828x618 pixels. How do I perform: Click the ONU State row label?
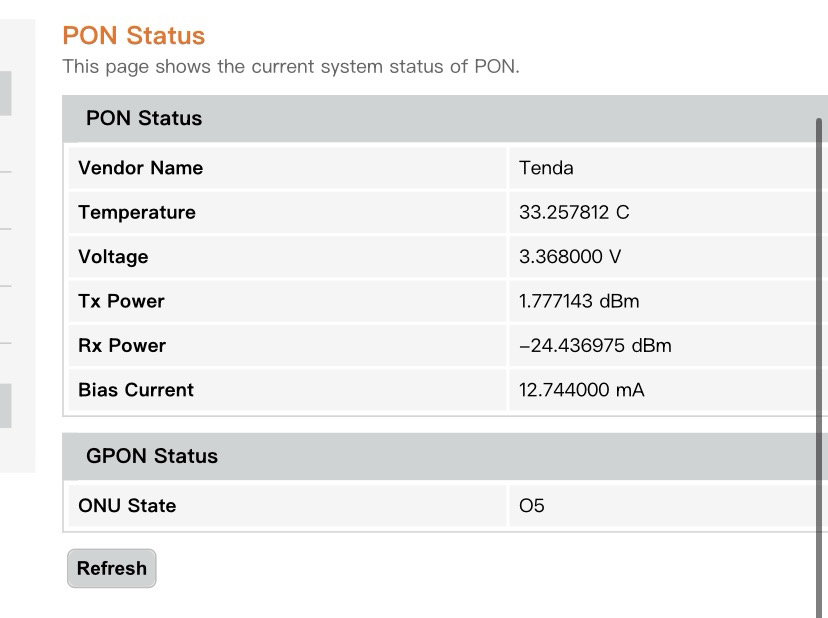(x=127, y=506)
